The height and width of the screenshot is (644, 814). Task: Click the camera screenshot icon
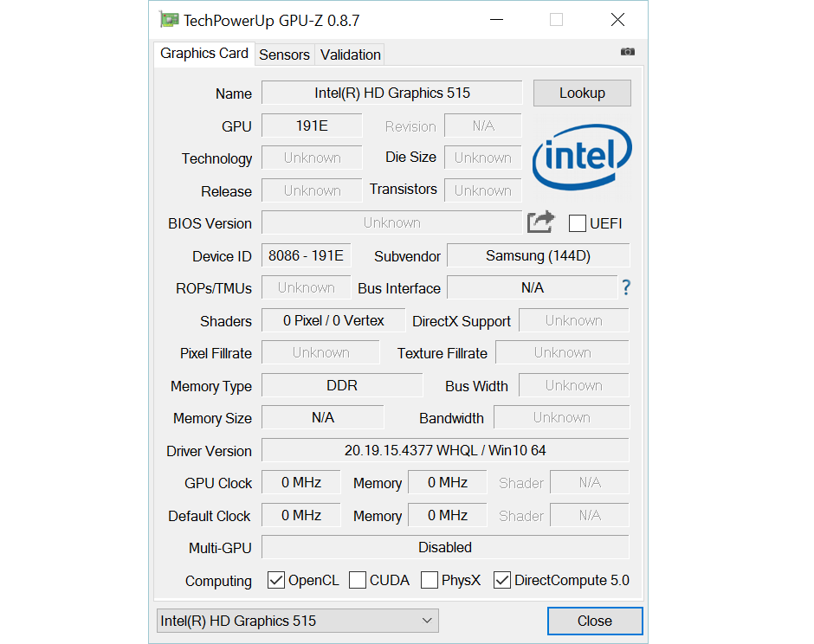point(628,51)
